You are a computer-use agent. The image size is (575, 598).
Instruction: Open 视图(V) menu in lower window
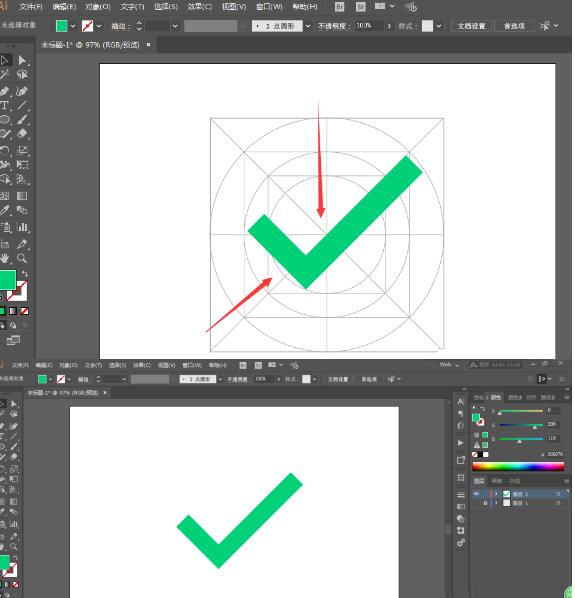click(x=167, y=365)
